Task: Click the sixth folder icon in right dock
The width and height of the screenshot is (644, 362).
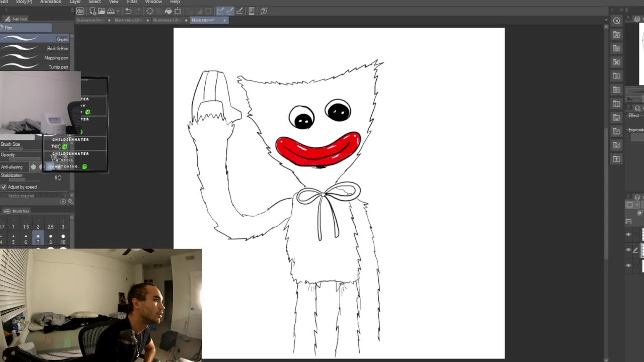Action: click(x=617, y=90)
